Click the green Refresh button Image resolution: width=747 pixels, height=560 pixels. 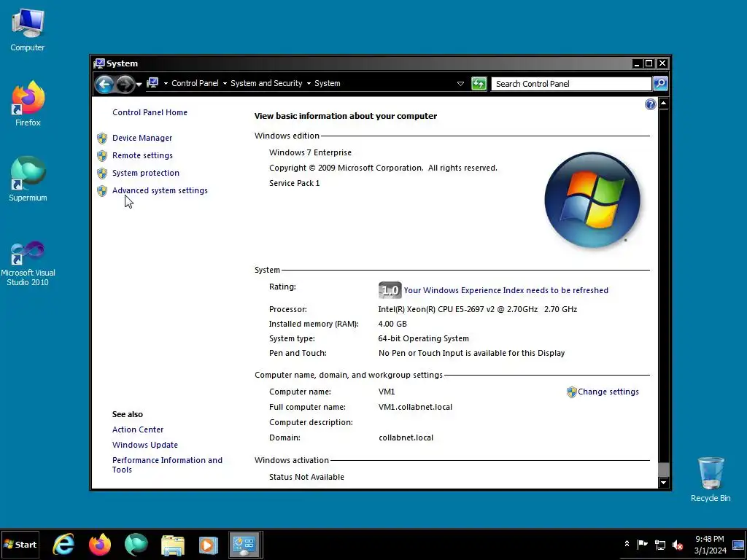(479, 83)
